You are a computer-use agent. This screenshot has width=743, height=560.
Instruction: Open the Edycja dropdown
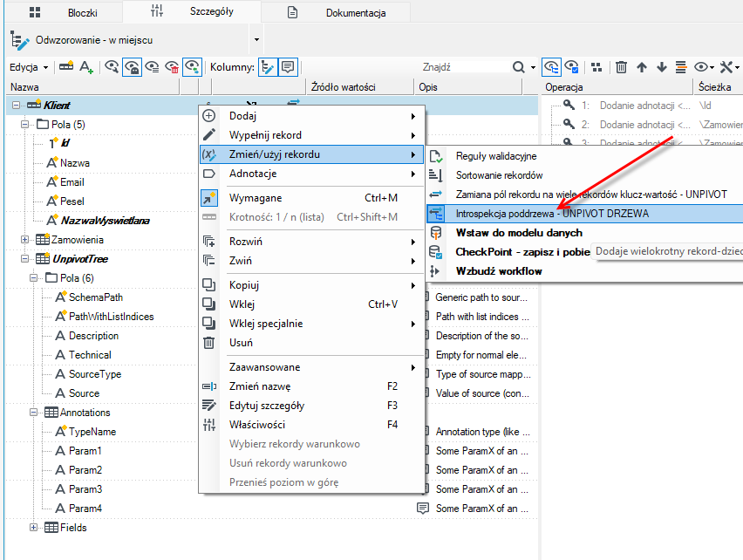click(29, 67)
